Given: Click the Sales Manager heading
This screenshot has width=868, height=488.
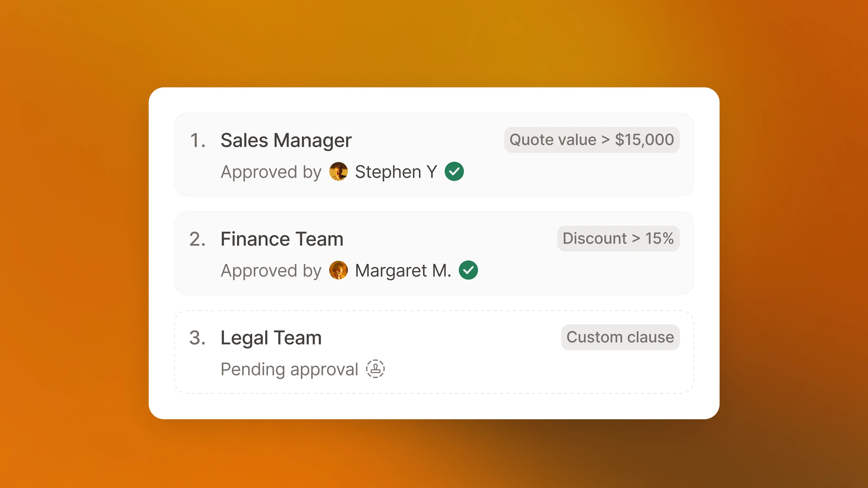Looking at the screenshot, I should [x=286, y=140].
